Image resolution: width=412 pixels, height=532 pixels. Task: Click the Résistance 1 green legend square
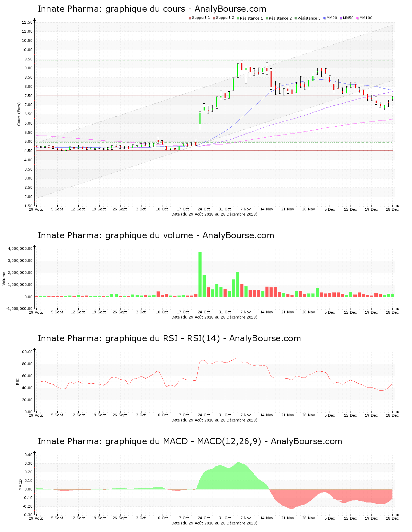pyautogui.click(x=238, y=18)
